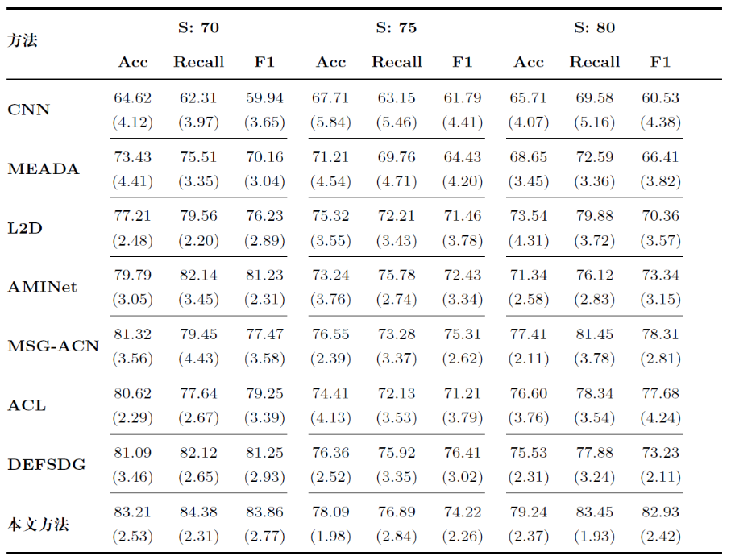Select the 82.93 F1 value
This screenshot has height=560, width=731.
pos(660,512)
